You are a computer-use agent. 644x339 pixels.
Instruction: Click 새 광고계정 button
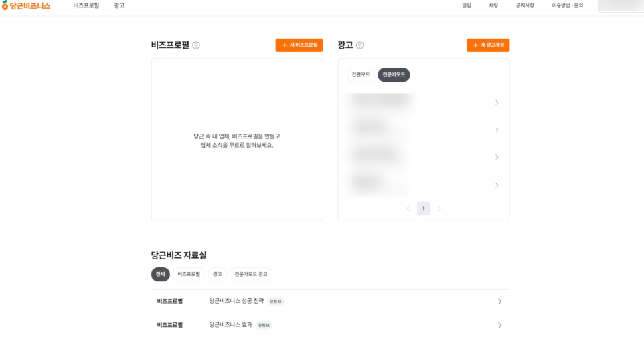(x=488, y=45)
